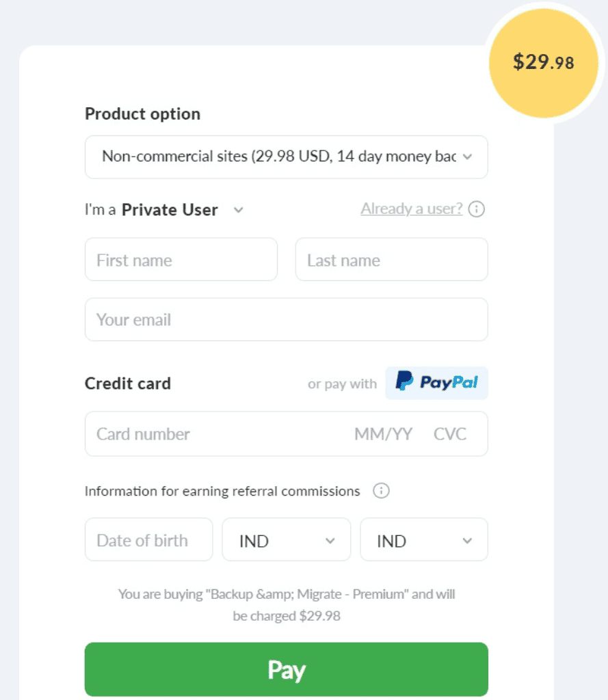Focus the First name field

181,259
